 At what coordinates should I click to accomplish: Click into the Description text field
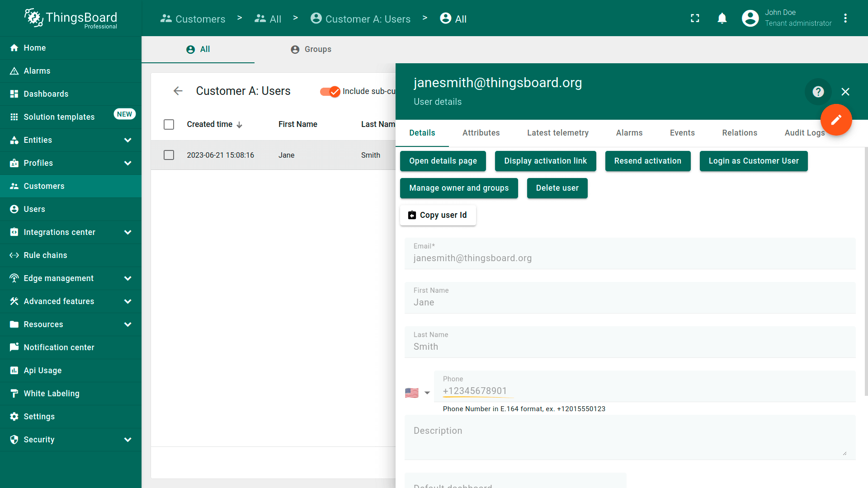tap(629, 437)
